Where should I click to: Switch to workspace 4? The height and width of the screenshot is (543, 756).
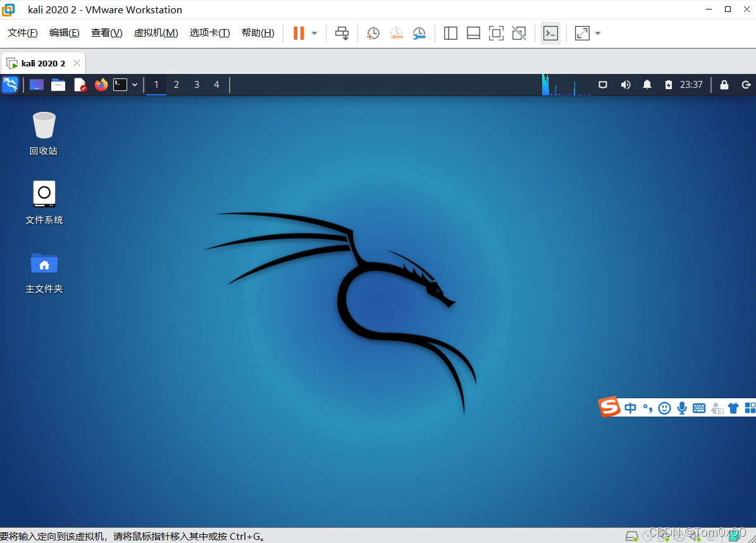[x=216, y=85]
